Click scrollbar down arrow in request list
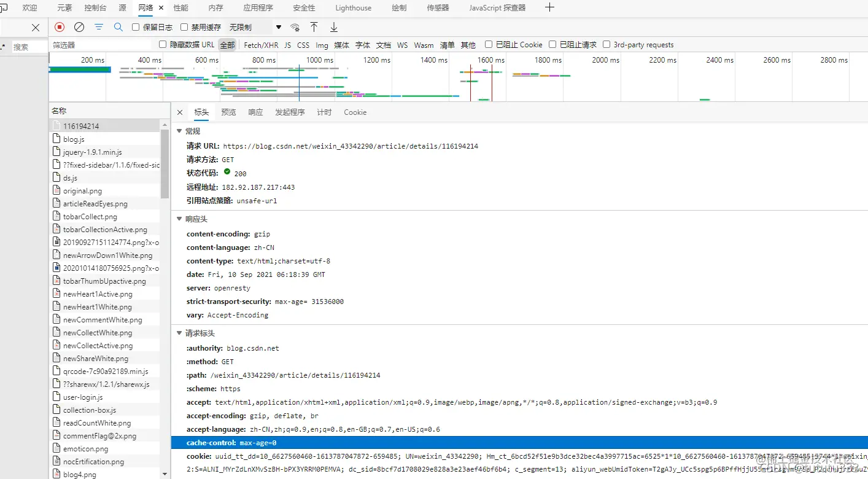Image resolution: width=868 pixels, height=479 pixels. pyautogui.click(x=165, y=474)
